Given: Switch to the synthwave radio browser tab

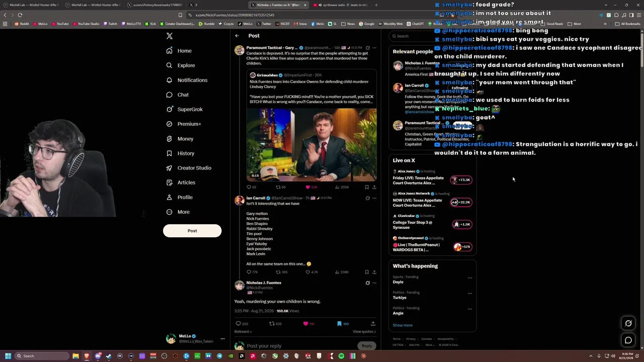Looking at the screenshot, I should pyautogui.click(x=340, y=5).
